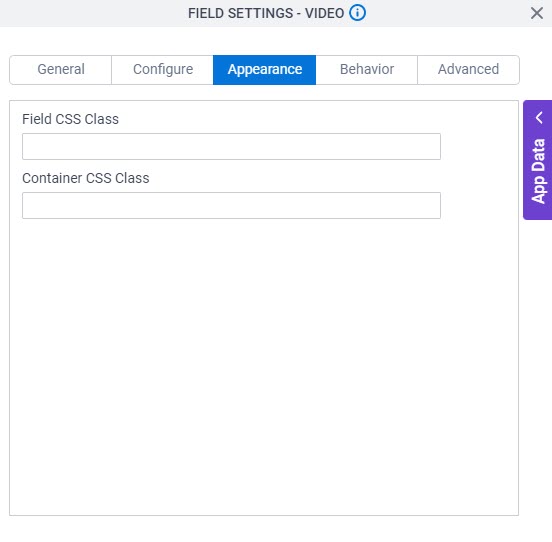Click the vertical App Data text

[538, 171]
